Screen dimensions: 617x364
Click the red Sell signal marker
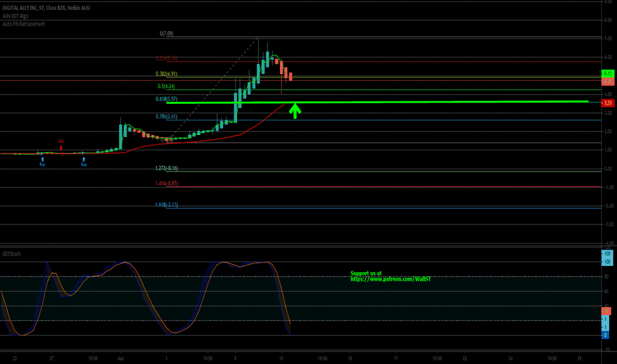point(61,145)
